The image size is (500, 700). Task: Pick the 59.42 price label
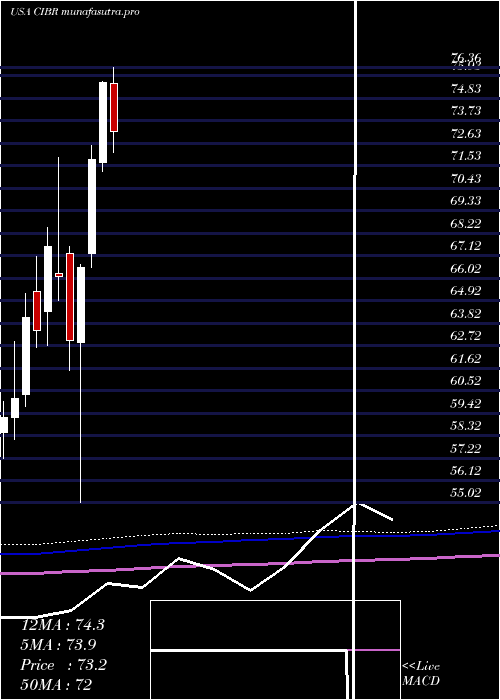466,403
